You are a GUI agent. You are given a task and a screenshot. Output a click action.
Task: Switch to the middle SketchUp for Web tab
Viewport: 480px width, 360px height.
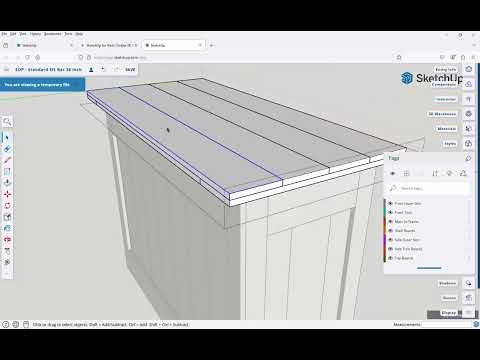click(x=109, y=45)
